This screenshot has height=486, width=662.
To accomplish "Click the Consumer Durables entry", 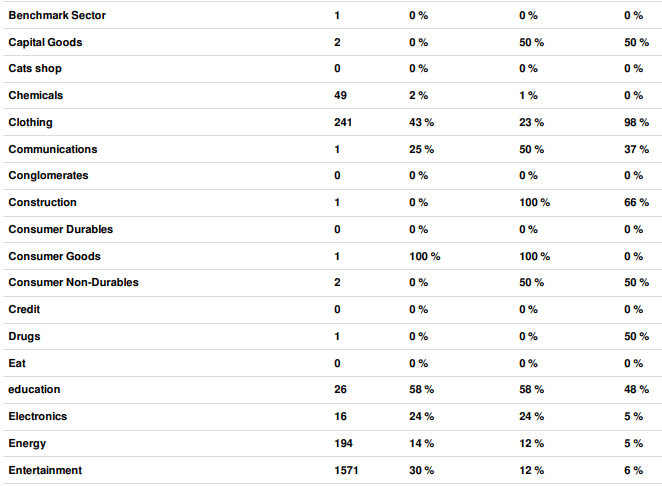I will [x=60, y=230].
